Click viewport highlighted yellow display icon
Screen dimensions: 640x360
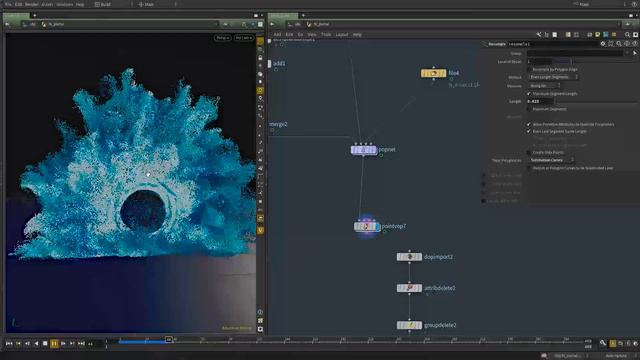[x=260, y=90]
